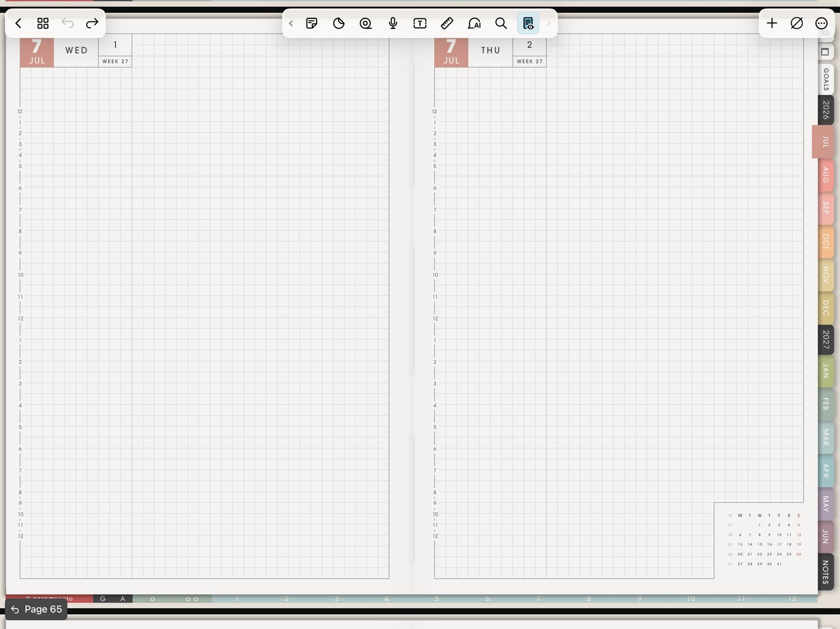Open the NOTES side tab
The image size is (840, 629).
(x=826, y=572)
